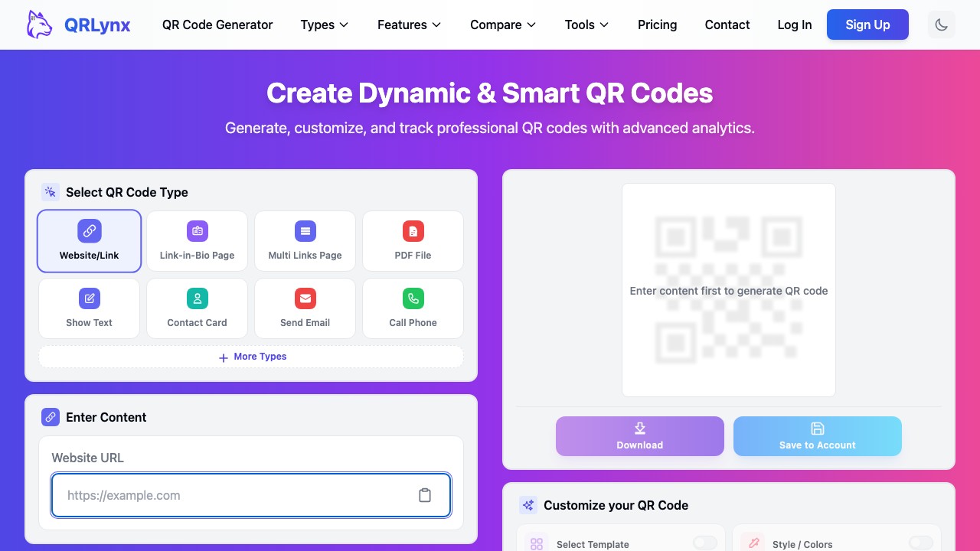Choose the Multi Links Page icon
The width and height of the screenshot is (980, 551).
pyautogui.click(x=305, y=230)
